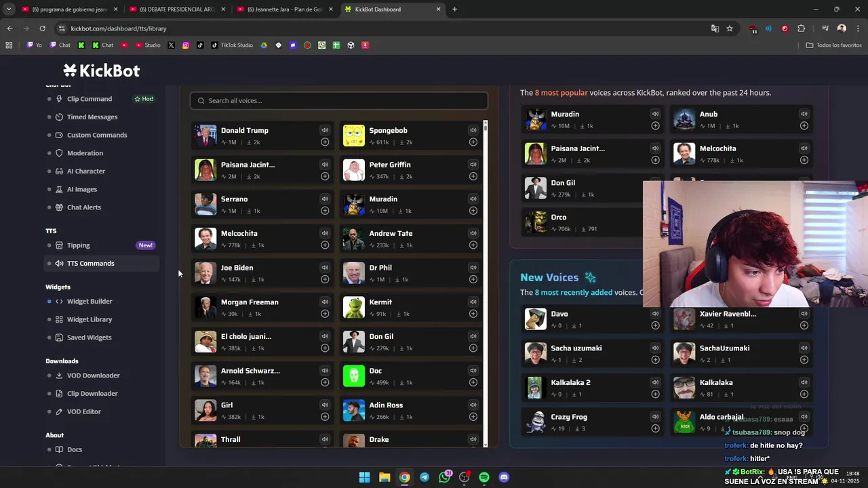
Task: Switch to programa de gobierno tab
Action: (68, 9)
